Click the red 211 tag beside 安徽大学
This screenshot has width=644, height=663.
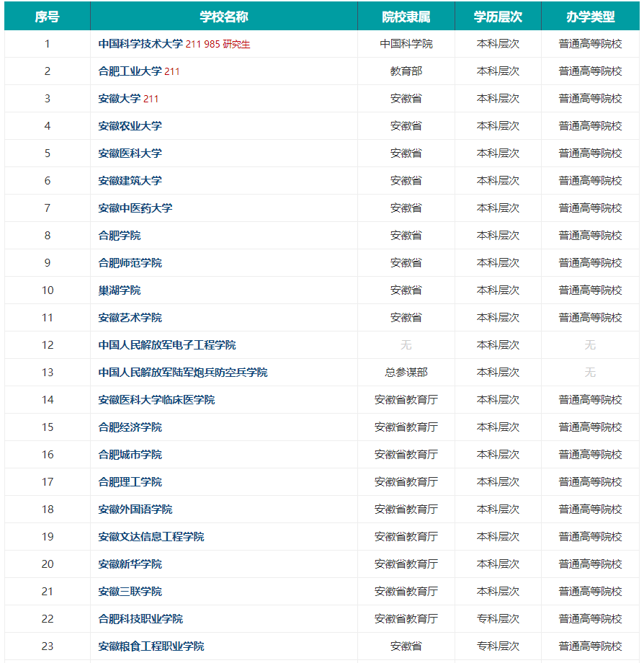(151, 99)
